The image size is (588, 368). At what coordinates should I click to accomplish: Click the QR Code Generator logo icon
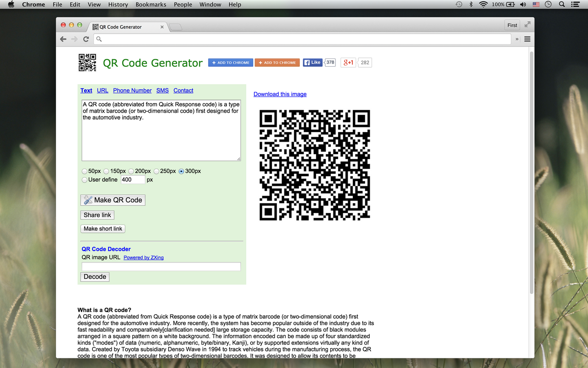click(x=87, y=63)
